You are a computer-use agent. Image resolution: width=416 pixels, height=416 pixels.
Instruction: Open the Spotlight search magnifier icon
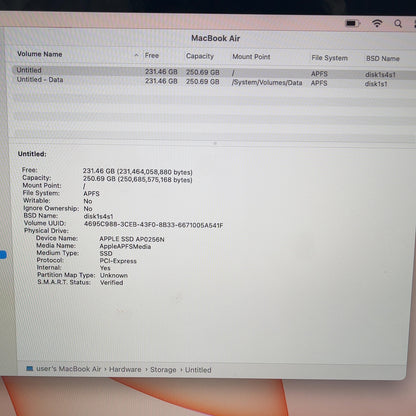pyautogui.click(x=398, y=24)
